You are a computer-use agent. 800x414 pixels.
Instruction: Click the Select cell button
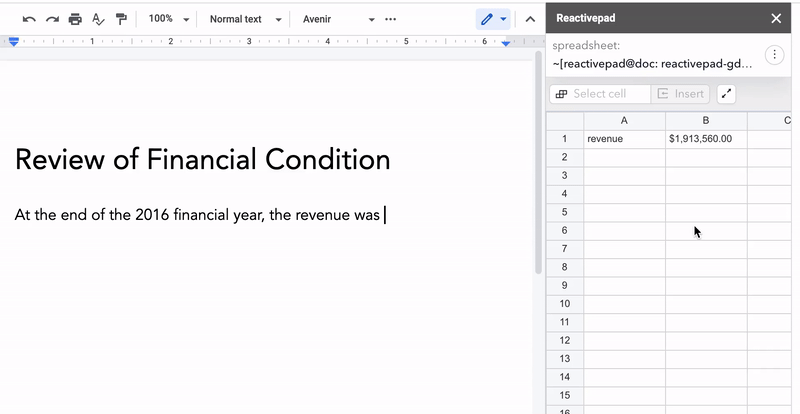tap(599, 94)
